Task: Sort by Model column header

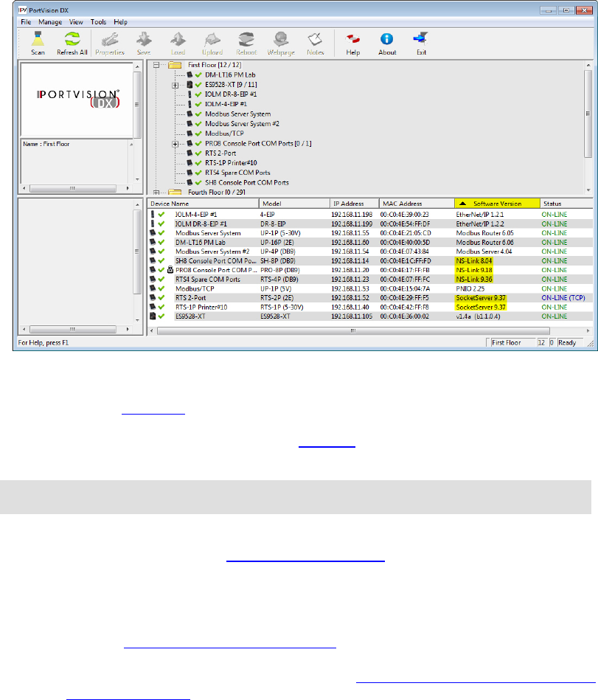Action: (294, 204)
